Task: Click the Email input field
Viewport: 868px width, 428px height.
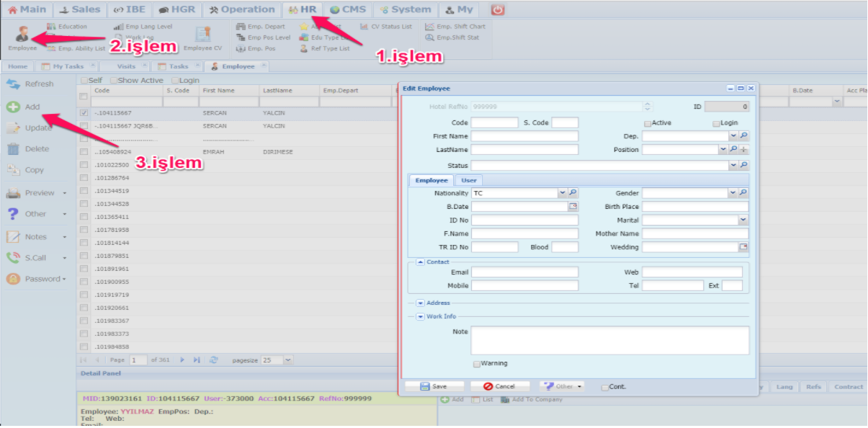Action: click(x=525, y=272)
